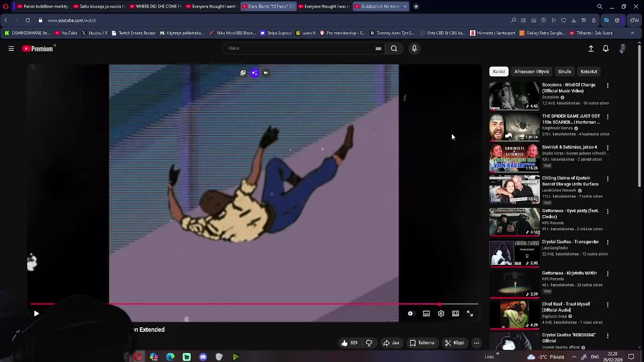
Task: Open Crystal Castles Transgender video title
Action: (x=570, y=242)
